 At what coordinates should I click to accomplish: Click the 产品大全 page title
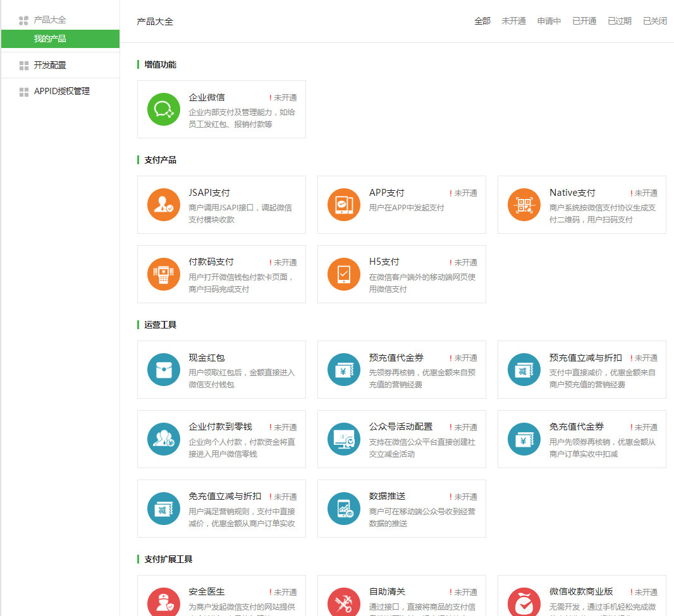coord(155,21)
